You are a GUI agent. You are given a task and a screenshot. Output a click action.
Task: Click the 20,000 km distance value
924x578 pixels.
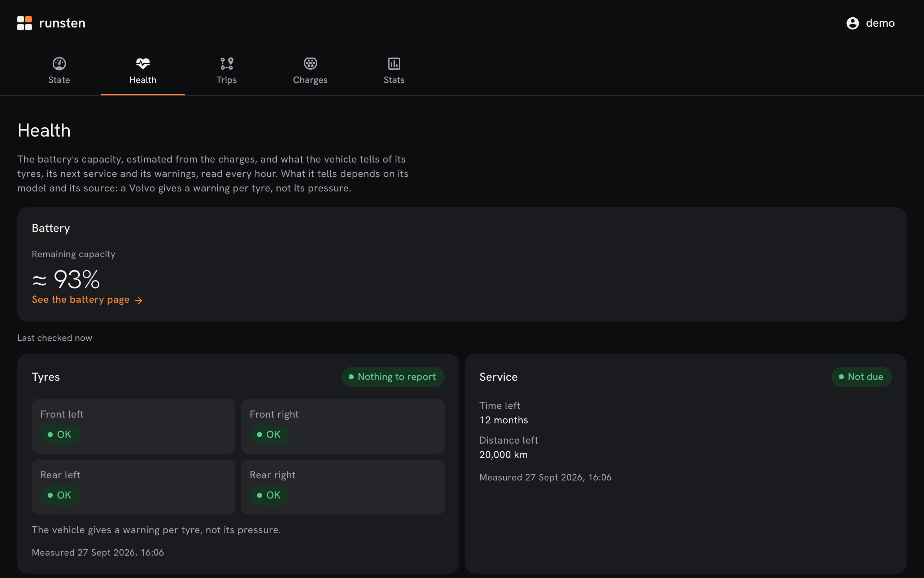(504, 455)
